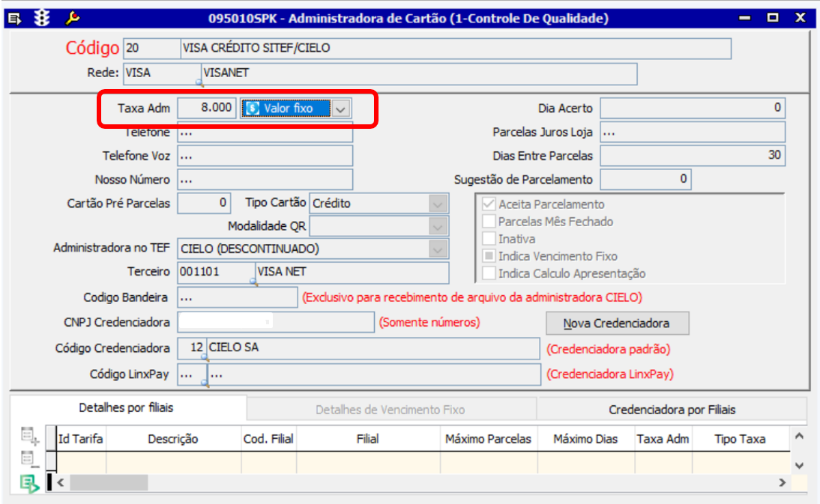Click the Dias Entre Parcelas field showing 30
This screenshot has width=820, height=504.
click(x=693, y=156)
